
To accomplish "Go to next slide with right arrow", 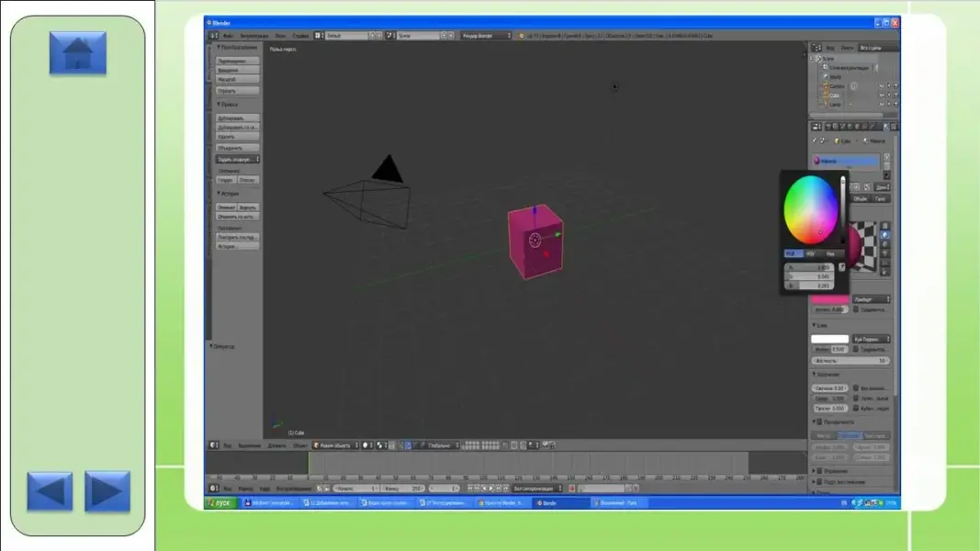I will coord(107,491).
